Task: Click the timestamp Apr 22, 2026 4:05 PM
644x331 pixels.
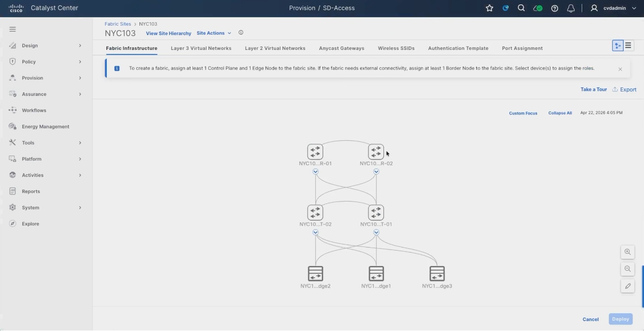Action: [x=601, y=113]
